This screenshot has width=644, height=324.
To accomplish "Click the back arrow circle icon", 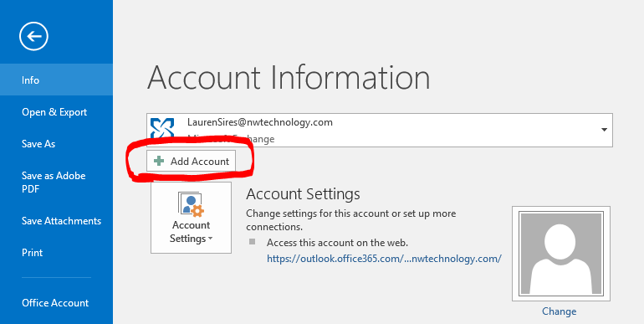I will pyautogui.click(x=33, y=36).
